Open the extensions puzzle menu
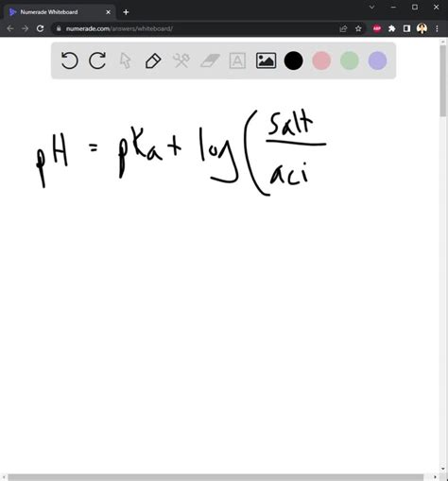The image size is (448, 481). (391, 28)
